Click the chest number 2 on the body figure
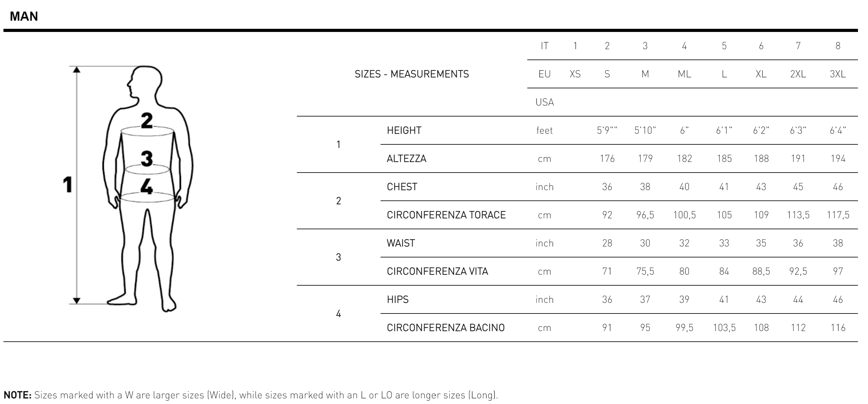Image resolution: width=868 pixels, height=404 pixels. point(147,120)
